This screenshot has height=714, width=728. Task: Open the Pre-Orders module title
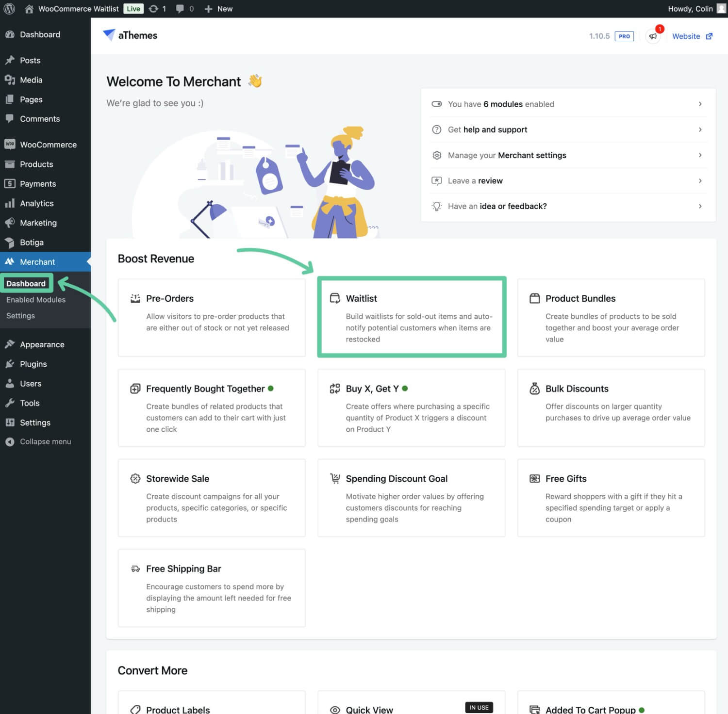pyautogui.click(x=170, y=298)
